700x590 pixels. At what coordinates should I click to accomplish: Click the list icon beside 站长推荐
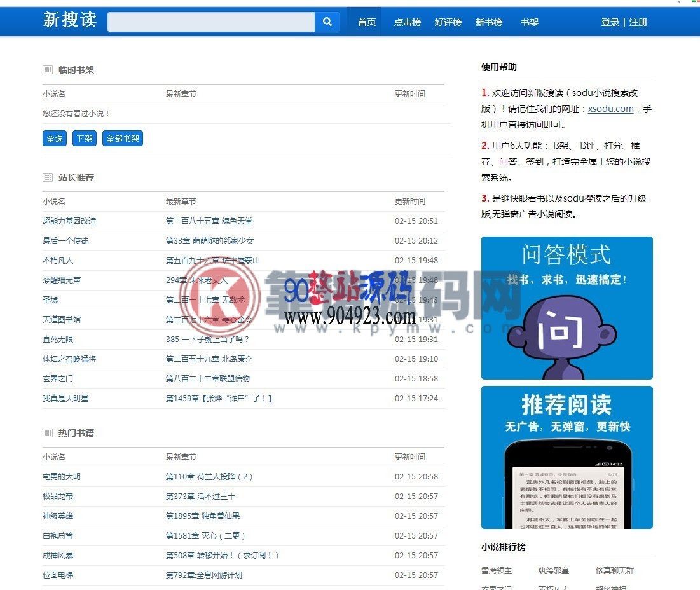pyautogui.click(x=47, y=177)
